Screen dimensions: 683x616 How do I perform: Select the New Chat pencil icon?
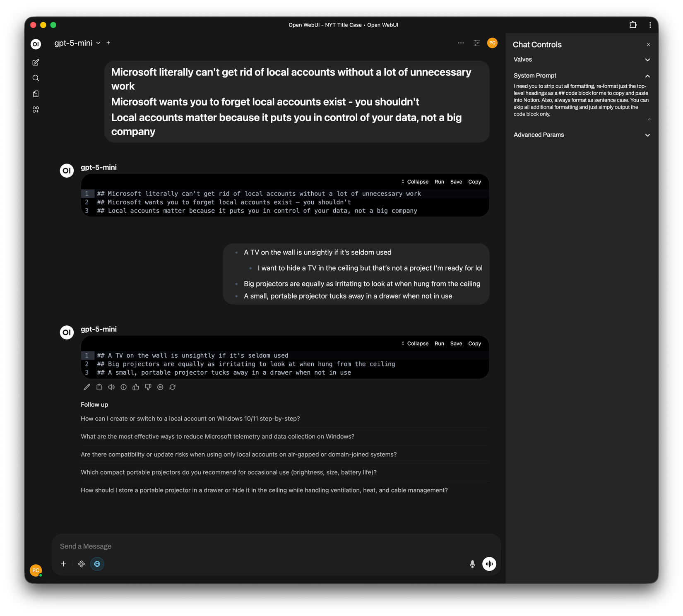(x=36, y=62)
